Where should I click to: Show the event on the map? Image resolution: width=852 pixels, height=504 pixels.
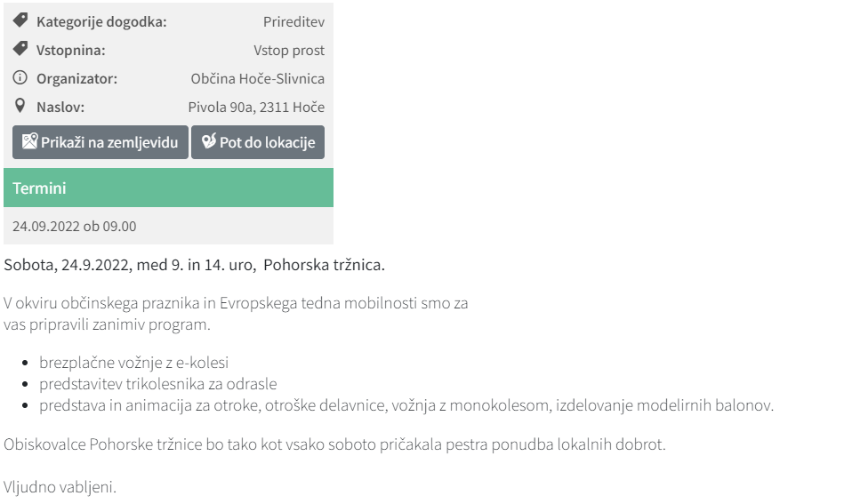pyautogui.click(x=100, y=142)
